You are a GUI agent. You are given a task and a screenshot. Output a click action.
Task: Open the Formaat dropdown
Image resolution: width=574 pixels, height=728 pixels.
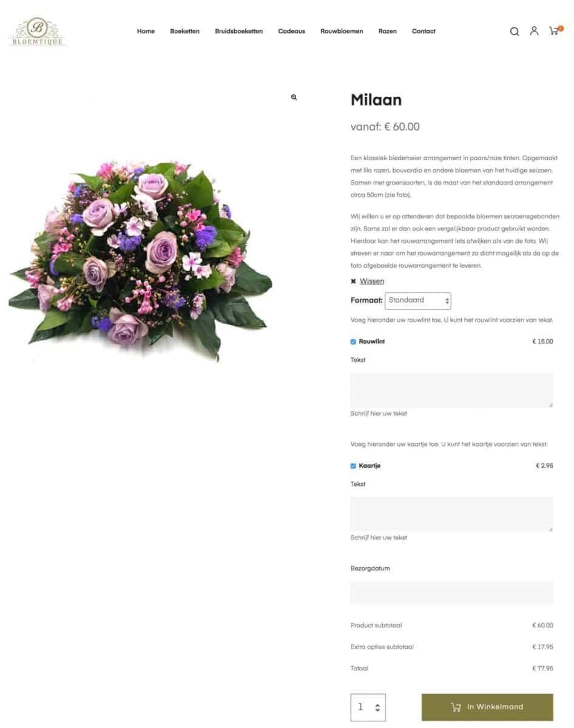(418, 300)
